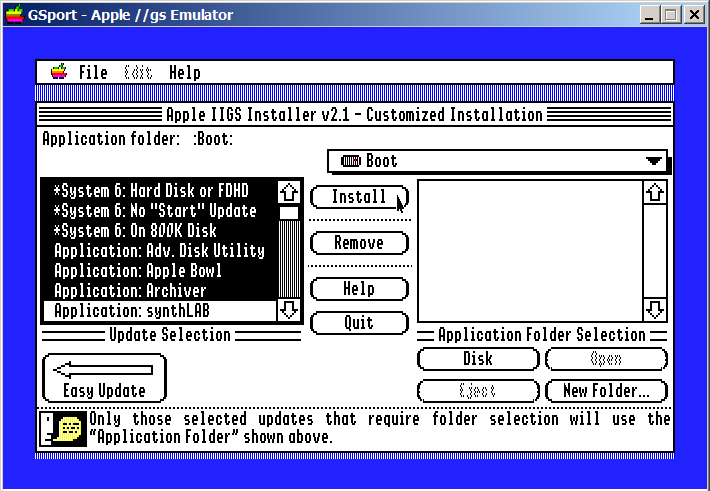This screenshot has width=710, height=491.
Task: Click the update list scrollbar thumb
Action: pyautogui.click(x=289, y=212)
